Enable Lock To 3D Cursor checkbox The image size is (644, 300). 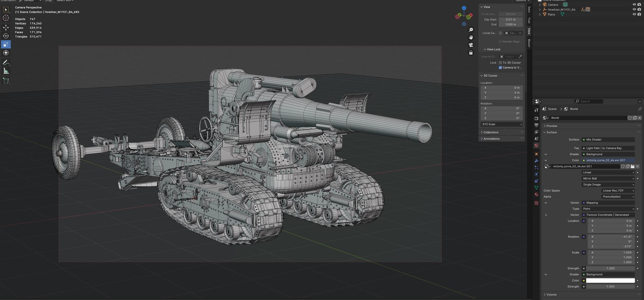click(x=500, y=62)
